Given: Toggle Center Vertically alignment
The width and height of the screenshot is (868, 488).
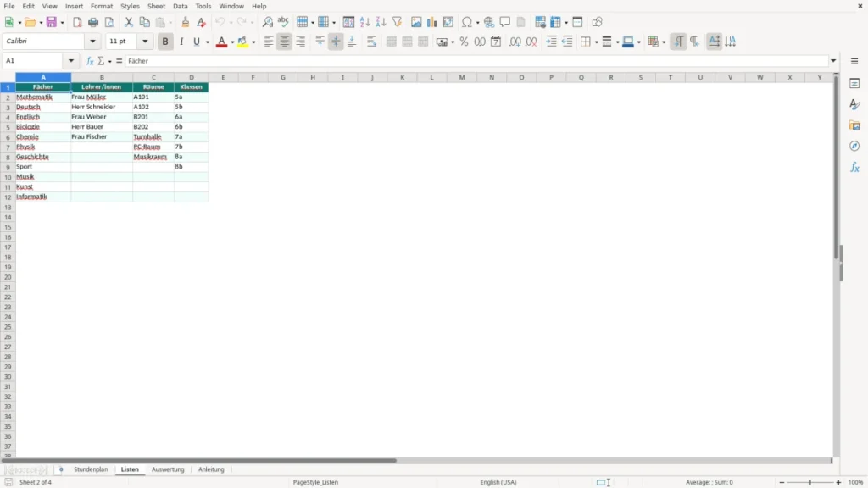Looking at the screenshot, I should point(336,42).
